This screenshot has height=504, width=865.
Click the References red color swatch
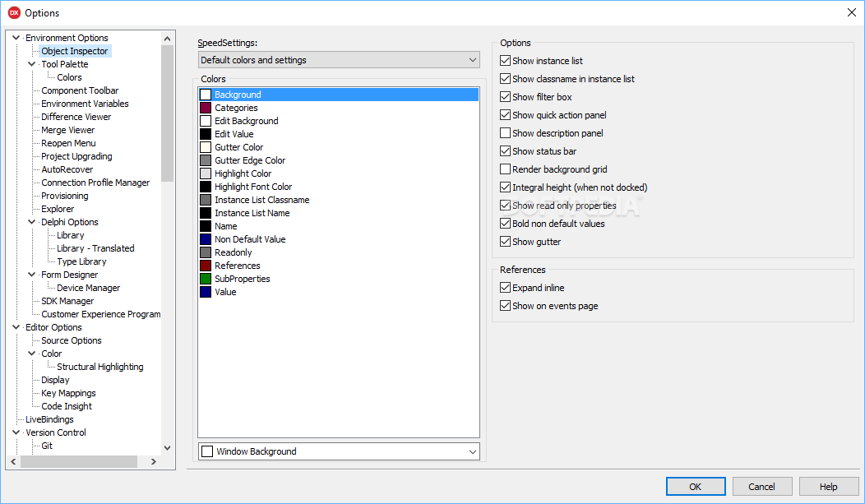pos(206,266)
